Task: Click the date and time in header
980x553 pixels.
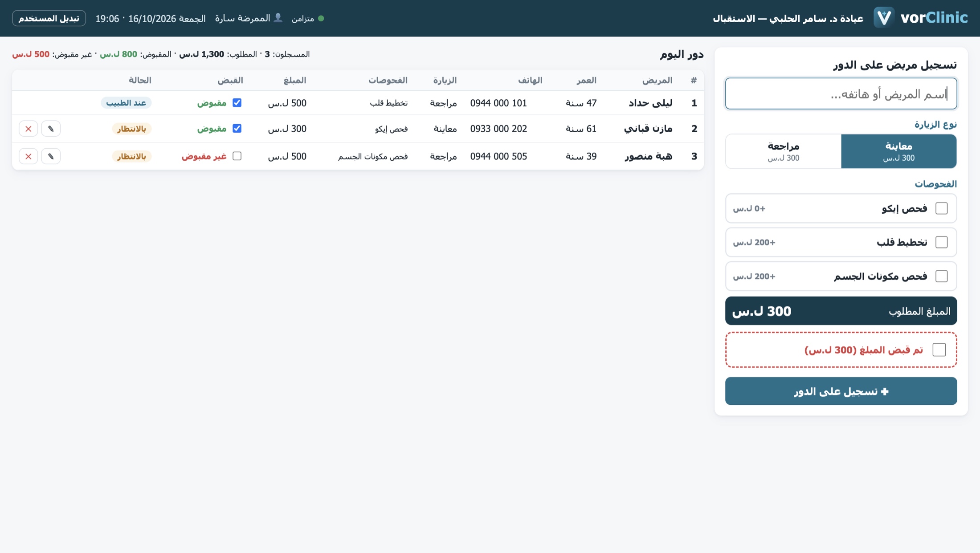Action: 151,18
